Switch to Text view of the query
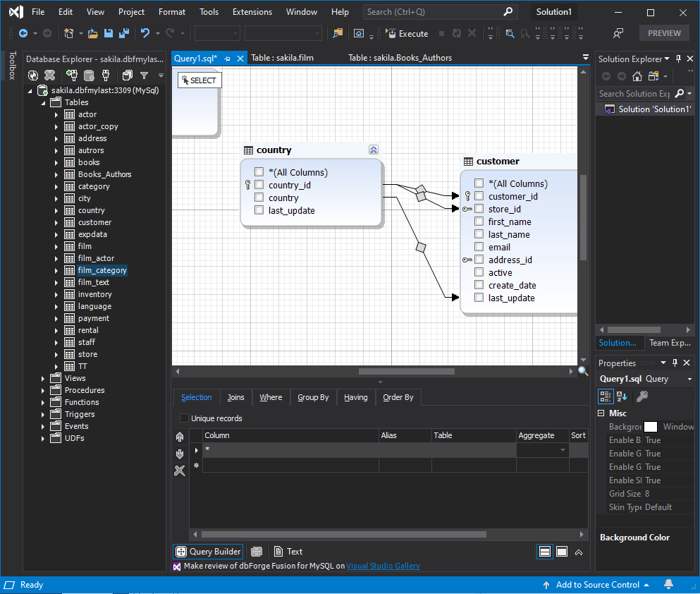Screen dimensions: 700x594 pyautogui.click(x=288, y=551)
